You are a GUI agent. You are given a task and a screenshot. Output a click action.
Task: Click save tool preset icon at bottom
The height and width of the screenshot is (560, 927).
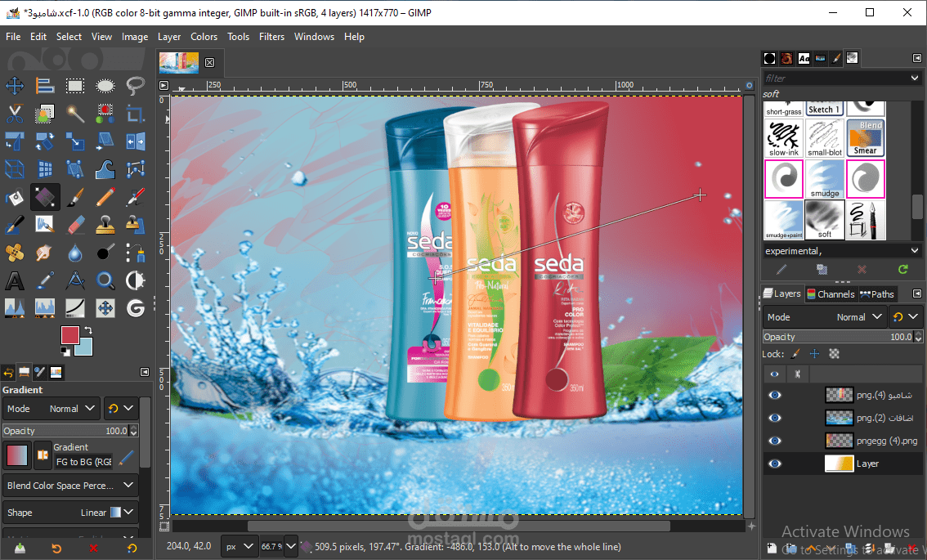pos(20,549)
